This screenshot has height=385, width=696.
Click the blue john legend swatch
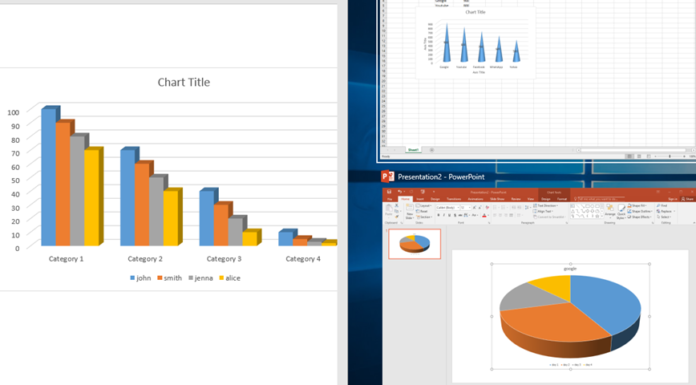coord(132,278)
